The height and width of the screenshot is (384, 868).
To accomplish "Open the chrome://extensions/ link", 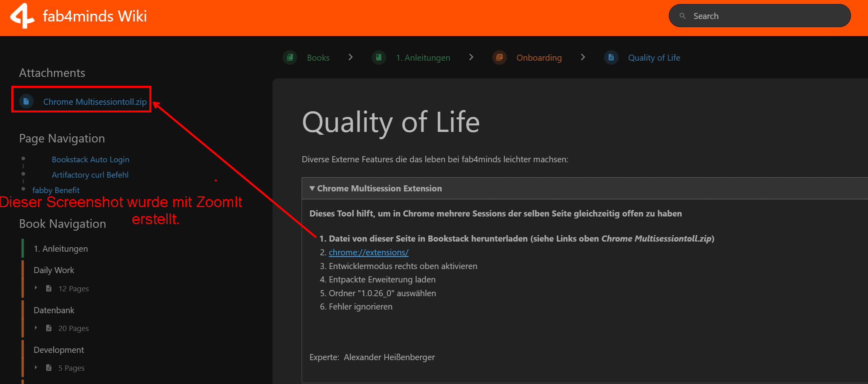I will 368,252.
